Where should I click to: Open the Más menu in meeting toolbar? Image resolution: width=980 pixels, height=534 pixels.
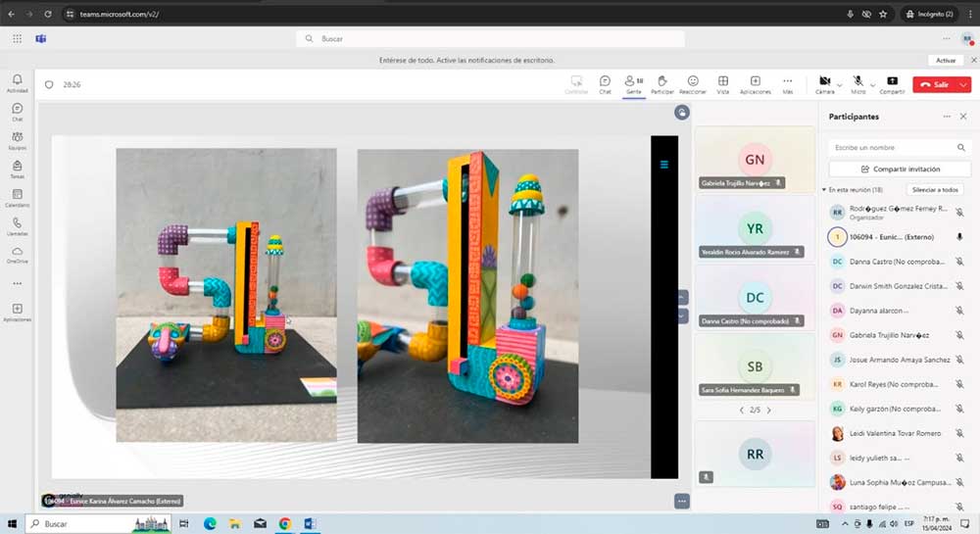tap(787, 83)
